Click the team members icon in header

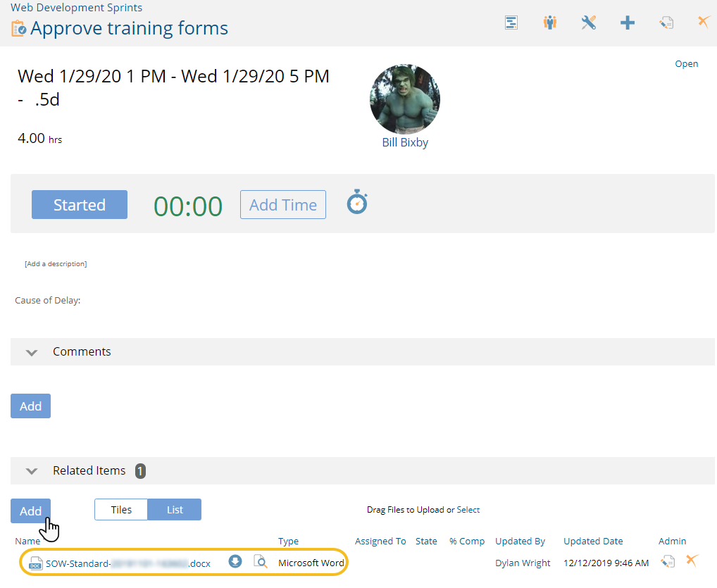pos(549,23)
